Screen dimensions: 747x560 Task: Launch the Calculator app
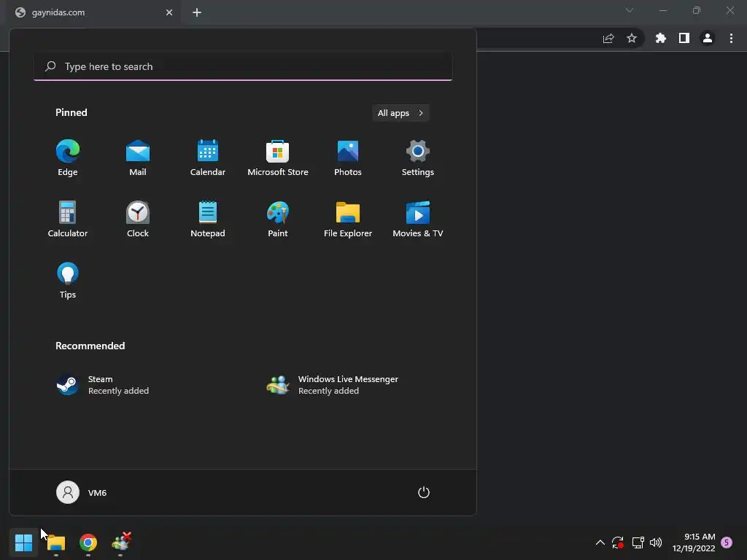click(68, 219)
